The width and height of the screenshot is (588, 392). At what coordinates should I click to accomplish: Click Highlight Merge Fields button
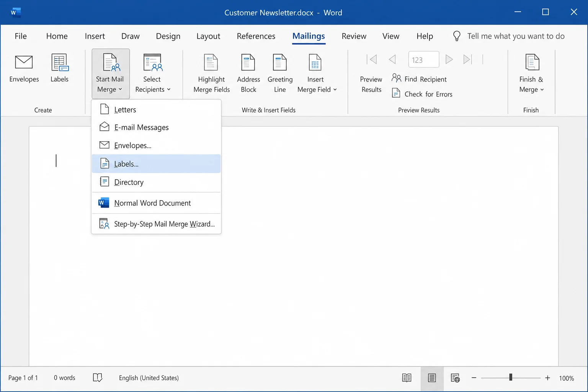pyautogui.click(x=211, y=73)
